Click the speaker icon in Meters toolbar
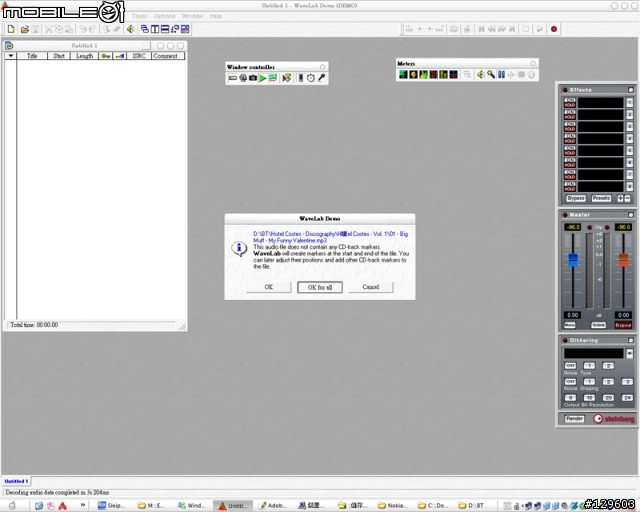Image resolution: width=640 pixels, height=512 pixels. click(481, 74)
